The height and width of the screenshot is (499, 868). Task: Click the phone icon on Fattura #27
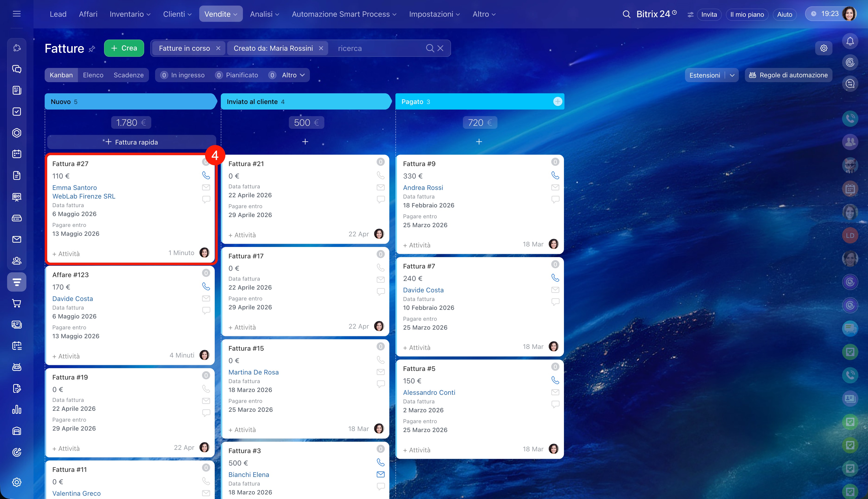click(x=206, y=175)
